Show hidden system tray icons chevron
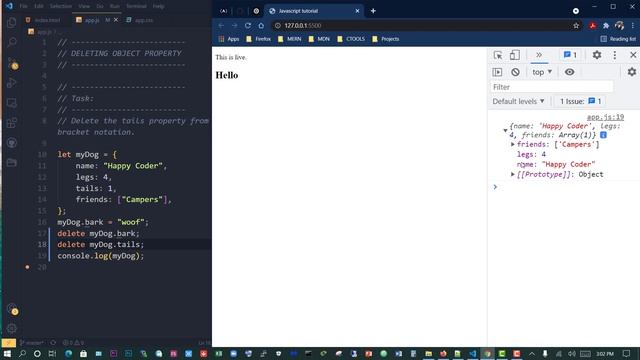640x360 pixels. (532, 353)
